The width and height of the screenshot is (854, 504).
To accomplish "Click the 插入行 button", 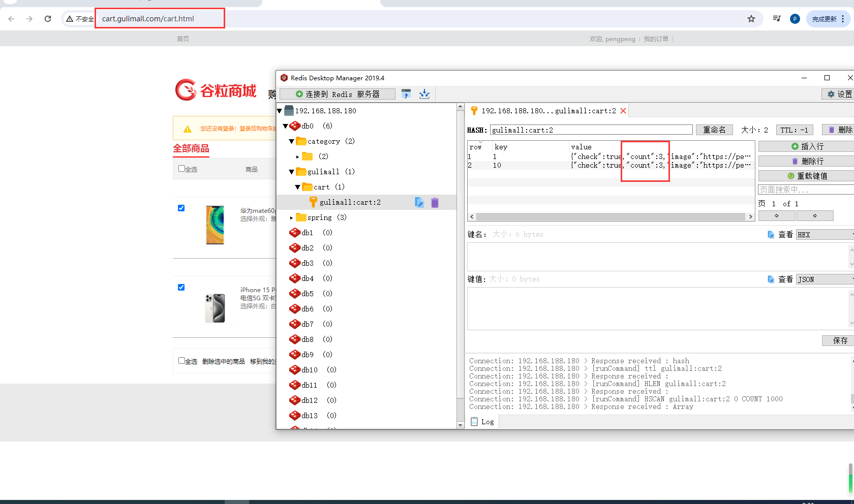I will [807, 146].
